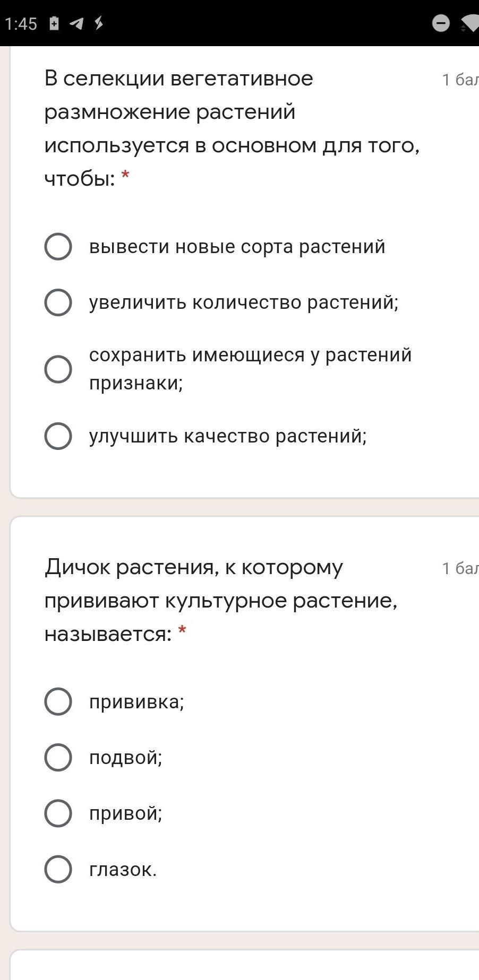479x980 pixels.
Task: Choose the "подвой" answer
Action: click(58, 757)
